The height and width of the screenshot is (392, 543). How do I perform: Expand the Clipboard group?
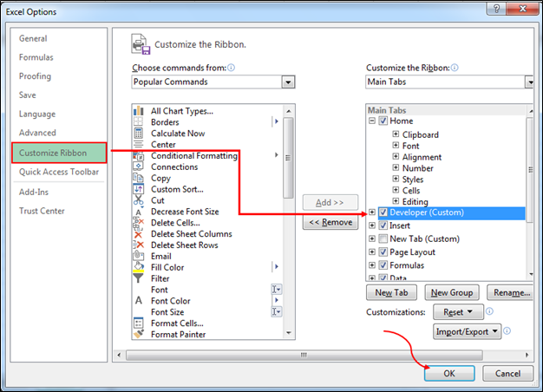pyautogui.click(x=396, y=134)
